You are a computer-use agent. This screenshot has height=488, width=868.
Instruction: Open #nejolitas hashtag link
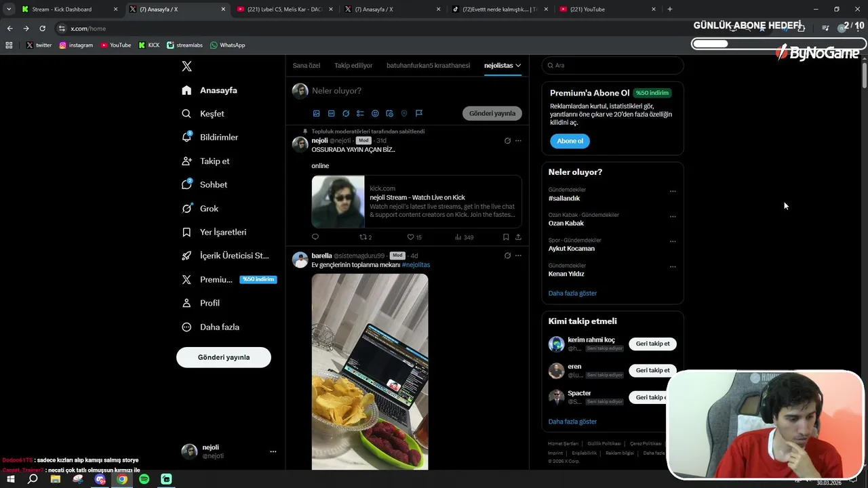tap(416, 264)
